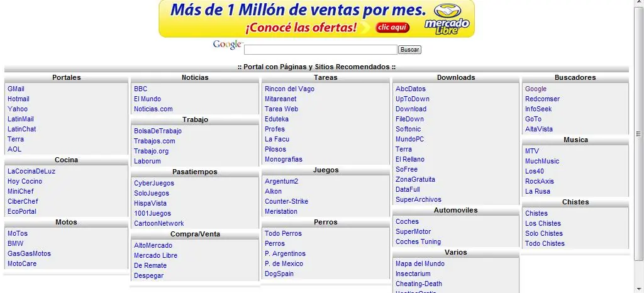Open the Laborum link
The height and width of the screenshot is (293, 644).
point(147,161)
